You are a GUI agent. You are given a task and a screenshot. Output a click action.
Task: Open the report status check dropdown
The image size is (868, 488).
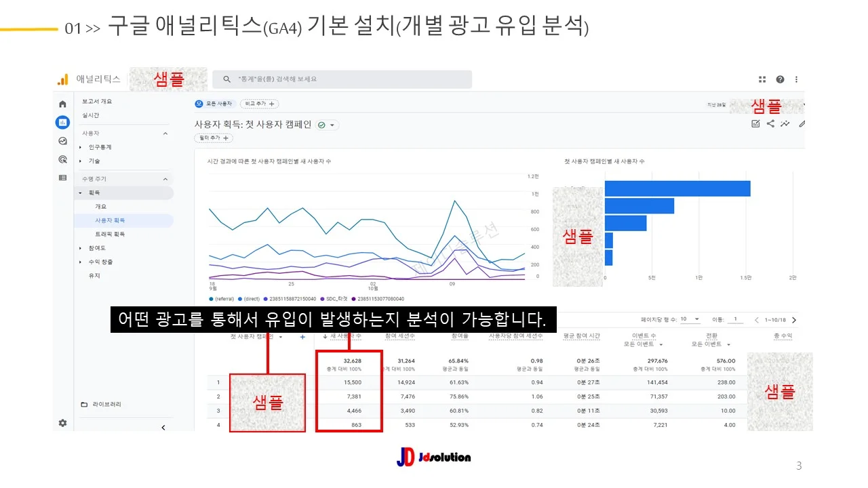click(x=327, y=125)
